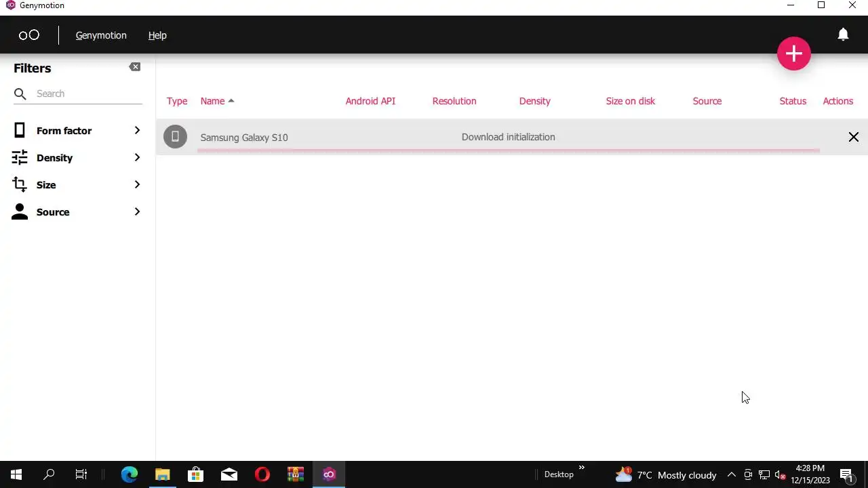Viewport: 868px width, 488px height.
Task: Sort devices by Density column header
Action: pos(534,101)
